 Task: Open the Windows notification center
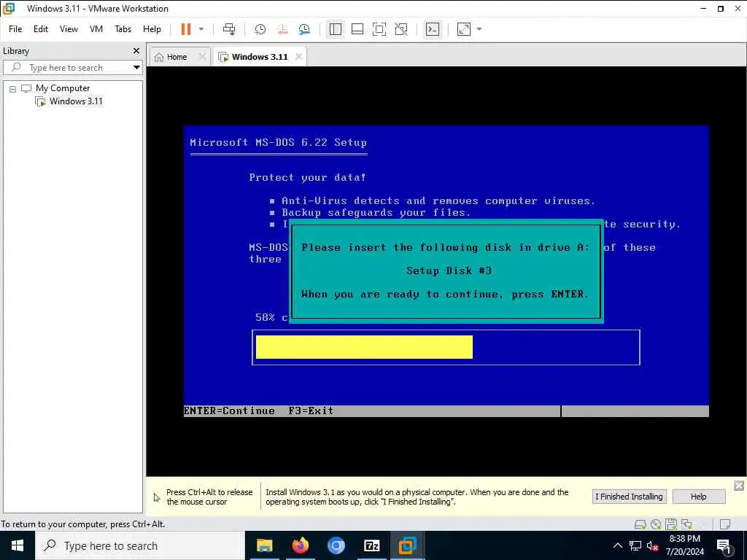coord(724,545)
